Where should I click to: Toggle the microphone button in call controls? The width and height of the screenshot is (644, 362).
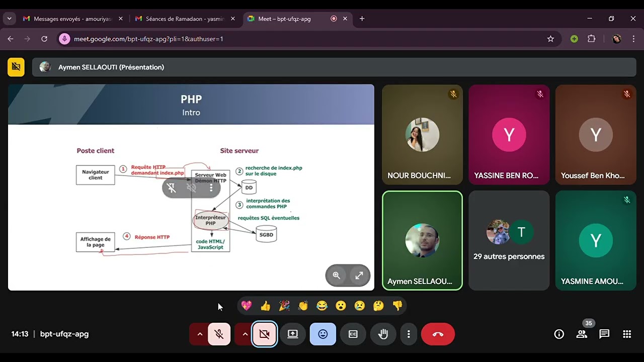point(219,334)
